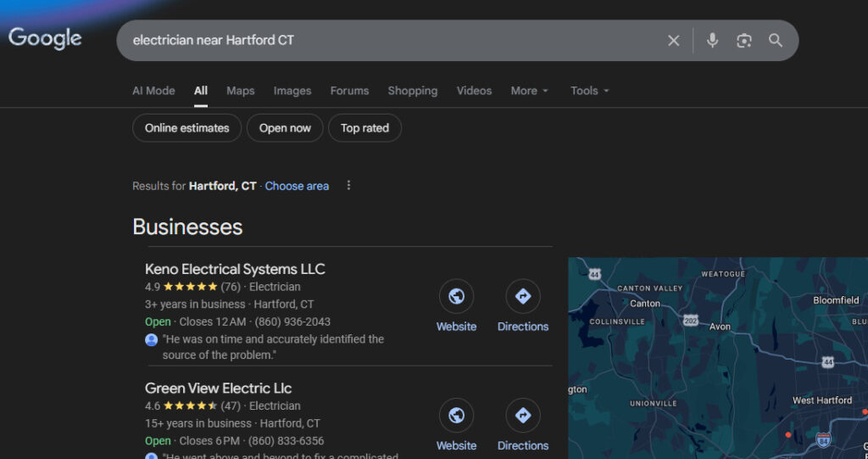This screenshot has height=459, width=868.
Task: Toggle the Online estimates filter chip
Action: (187, 128)
